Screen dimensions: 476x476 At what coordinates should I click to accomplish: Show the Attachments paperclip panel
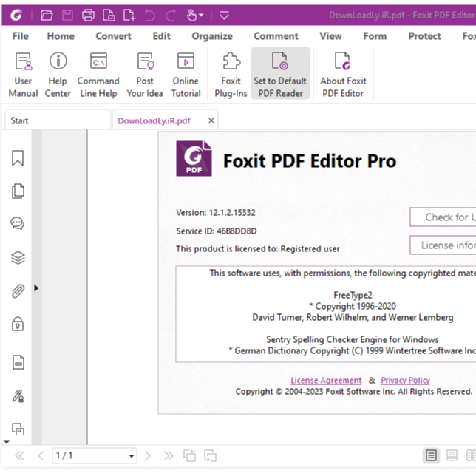click(x=18, y=290)
